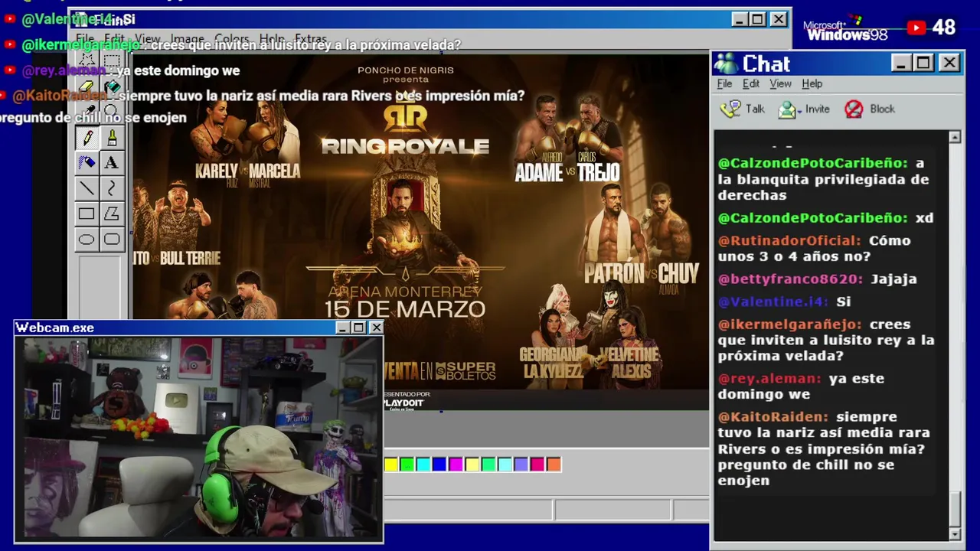Screen dimensions: 980x551
Task: Select the Brush tool in Paint
Action: [112, 138]
